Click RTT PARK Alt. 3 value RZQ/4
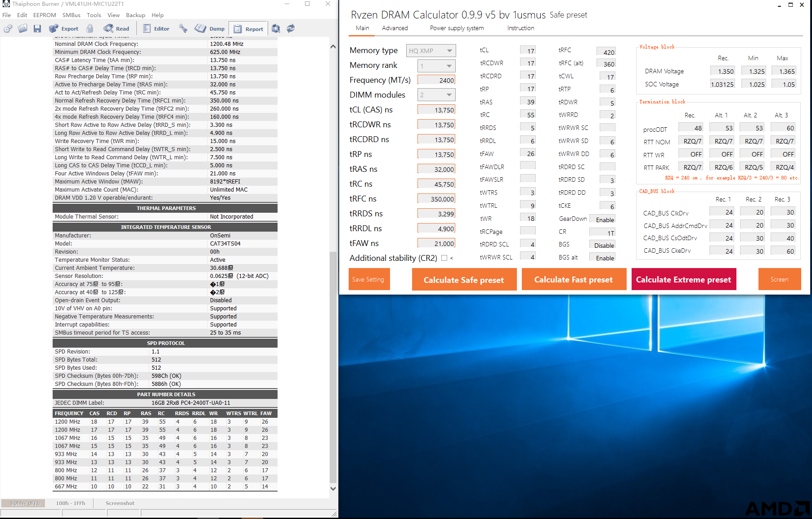The image size is (812, 519). (x=783, y=167)
